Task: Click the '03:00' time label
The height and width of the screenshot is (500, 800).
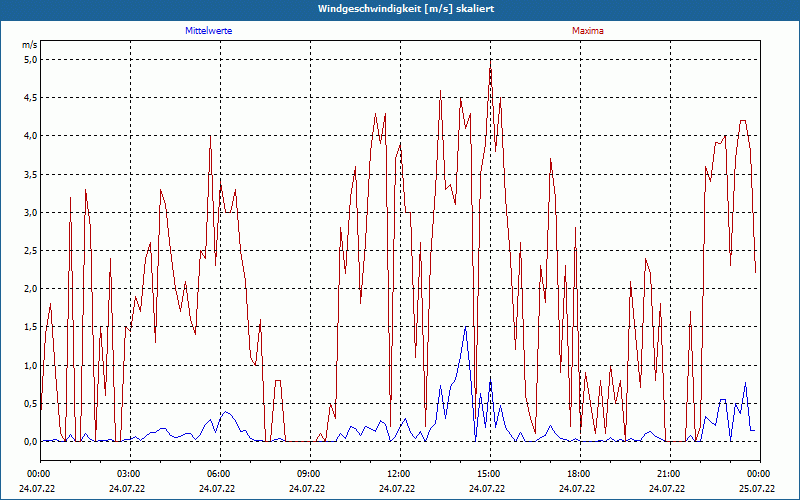Action: pos(130,474)
